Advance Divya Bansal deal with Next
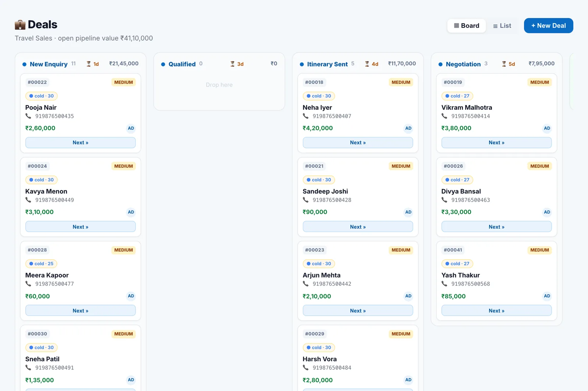588x391 pixels. coord(496,227)
